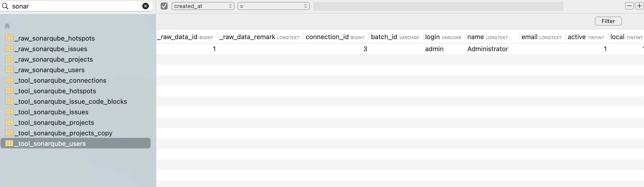
Task: Click the 表 section label
Action: pyautogui.click(x=7, y=26)
